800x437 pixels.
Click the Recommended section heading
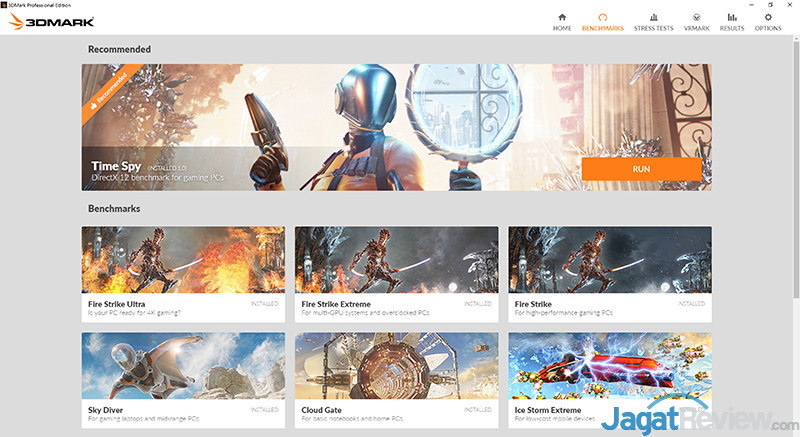[119, 49]
